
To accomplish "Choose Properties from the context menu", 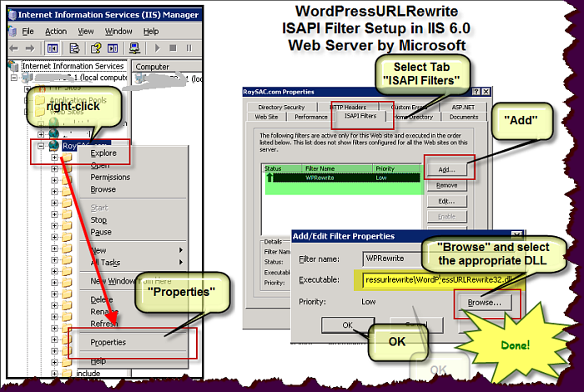I will point(110,343).
